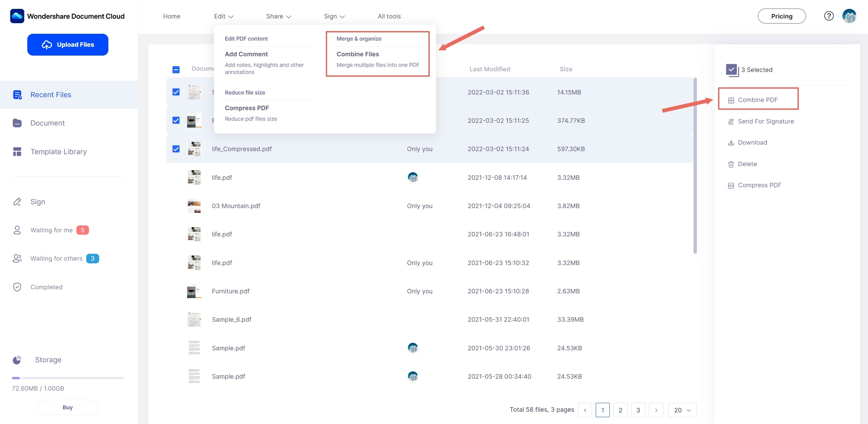868x424 pixels.
Task: Click the Upload Files button
Action: click(x=68, y=45)
